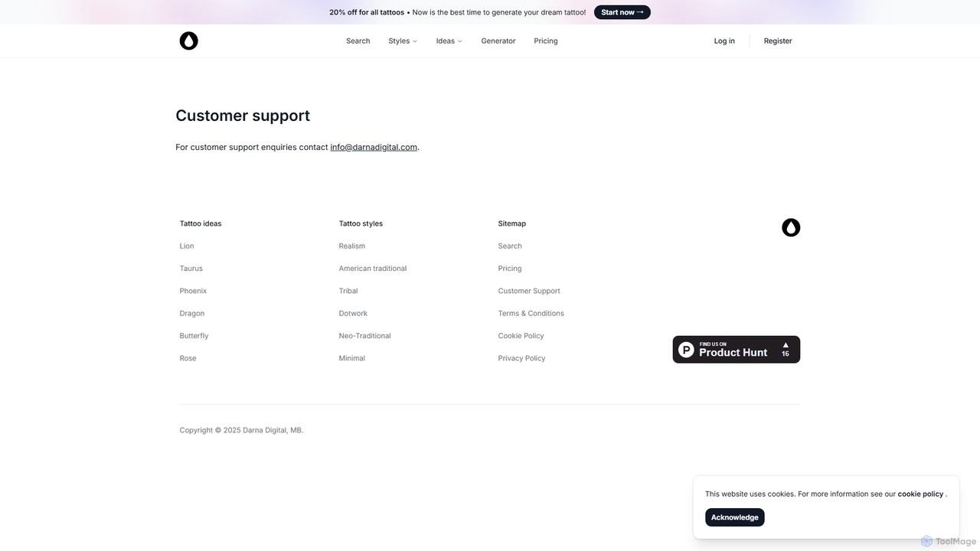Expand the Styles dropdown menu

[403, 41]
